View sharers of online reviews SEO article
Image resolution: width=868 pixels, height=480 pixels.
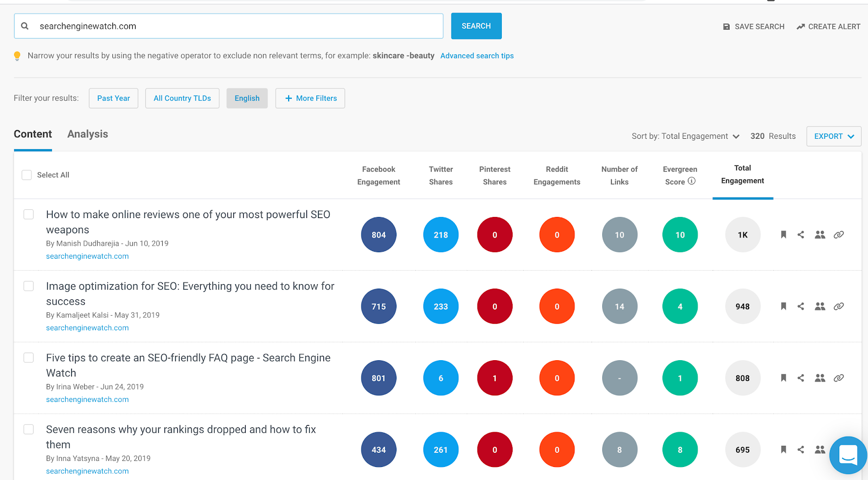click(x=820, y=235)
